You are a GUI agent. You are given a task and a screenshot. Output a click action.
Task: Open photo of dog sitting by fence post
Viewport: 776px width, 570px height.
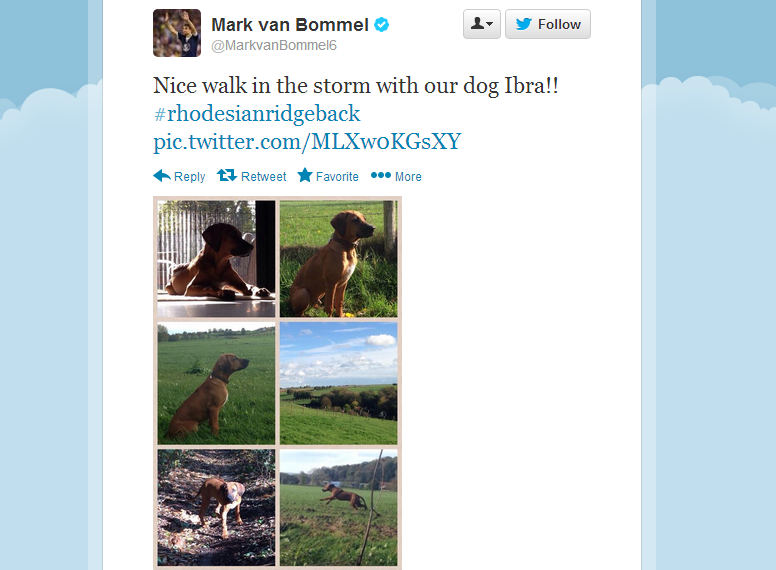(338, 258)
